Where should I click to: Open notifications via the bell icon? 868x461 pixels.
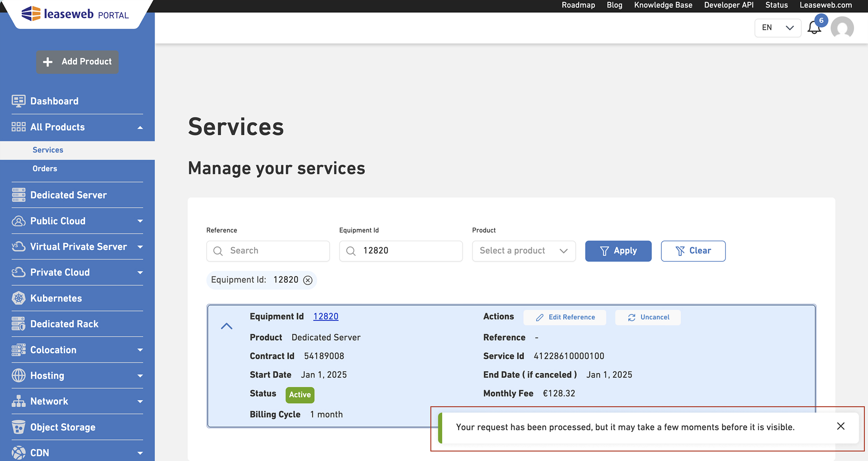coord(814,28)
